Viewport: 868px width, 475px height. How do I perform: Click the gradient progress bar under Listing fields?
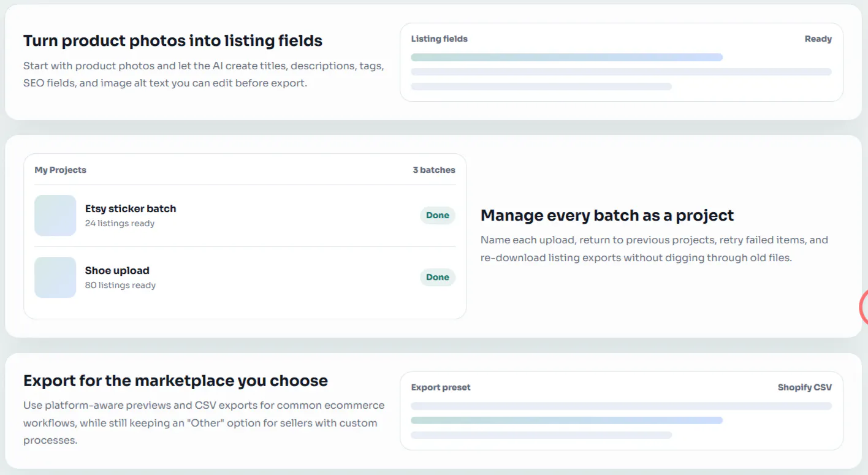click(567, 58)
